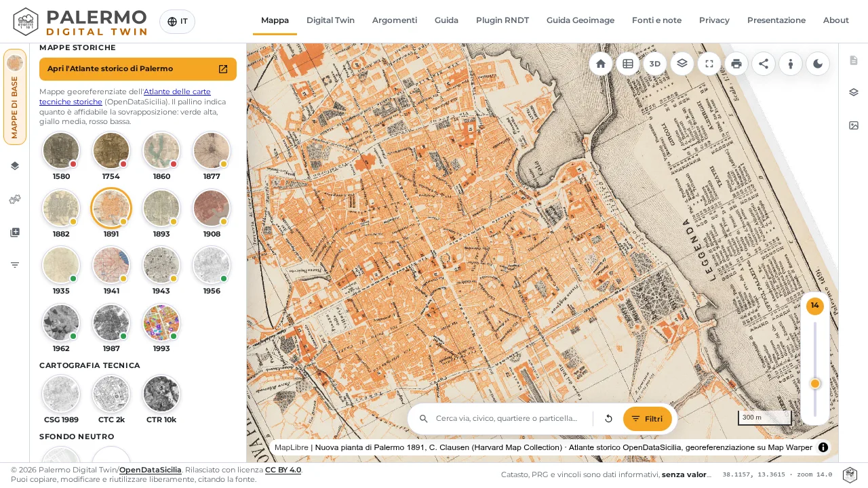Image resolution: width=868 pixels, height=488 pixels.
Task: Open the Presentazione page
Action: click(776, 20)
